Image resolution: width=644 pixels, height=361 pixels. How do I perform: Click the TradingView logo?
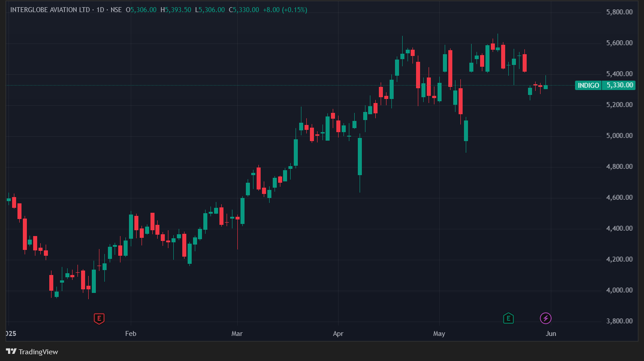click(x=32, y=352)
